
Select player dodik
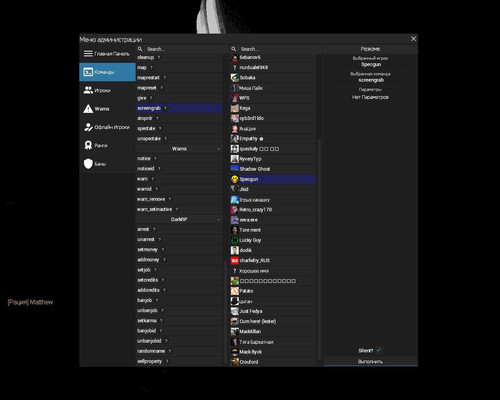click(273, 250)
